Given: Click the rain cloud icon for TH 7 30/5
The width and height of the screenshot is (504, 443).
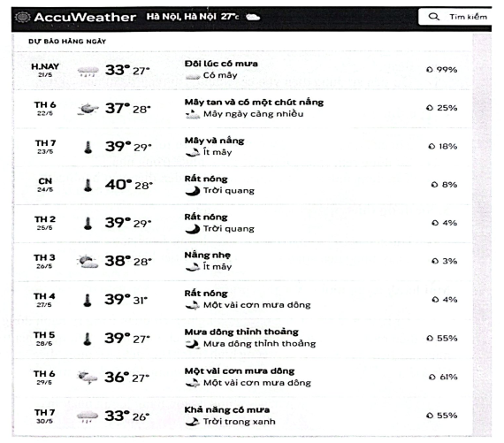Looking at the screenshot, I should (x=88, y=416).
